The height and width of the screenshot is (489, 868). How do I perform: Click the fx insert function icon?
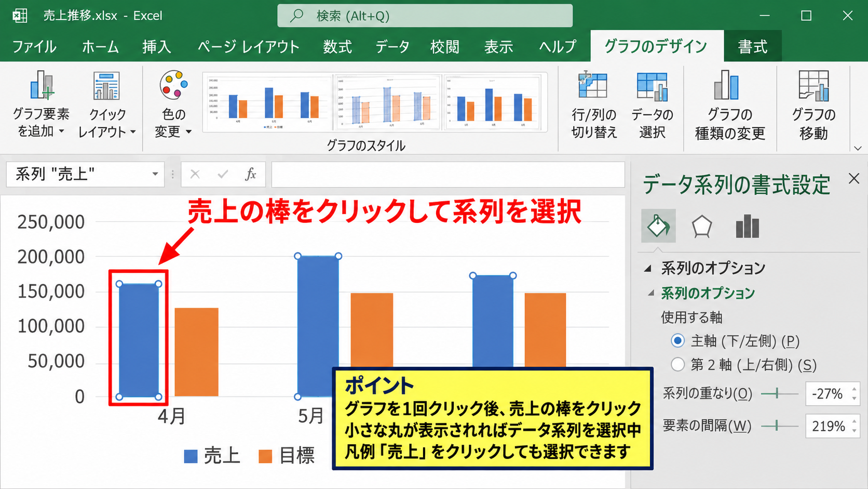point(251,174)
